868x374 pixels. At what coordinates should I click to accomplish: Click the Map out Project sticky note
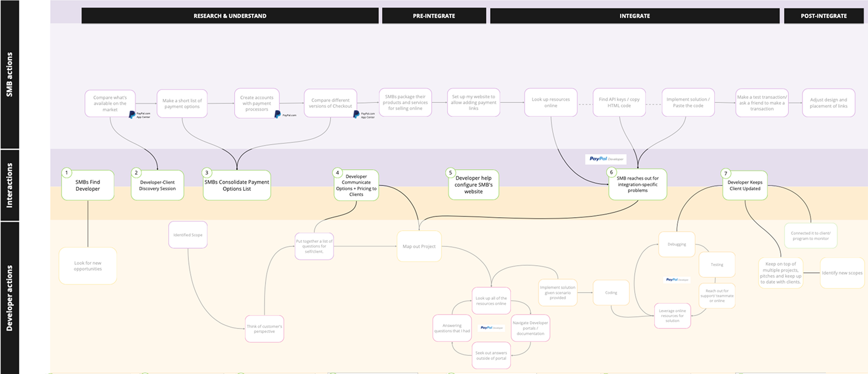coord(419,246)
